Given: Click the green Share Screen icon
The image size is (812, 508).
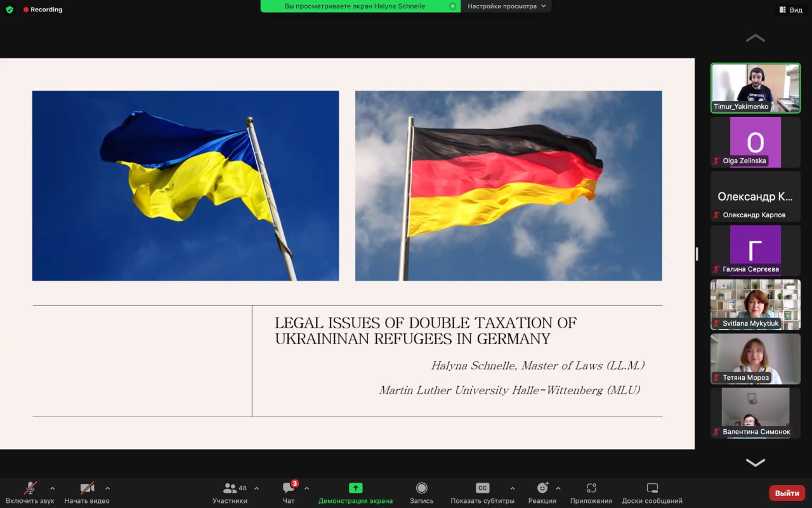Looking at the screenshot, I should [355, 488].
